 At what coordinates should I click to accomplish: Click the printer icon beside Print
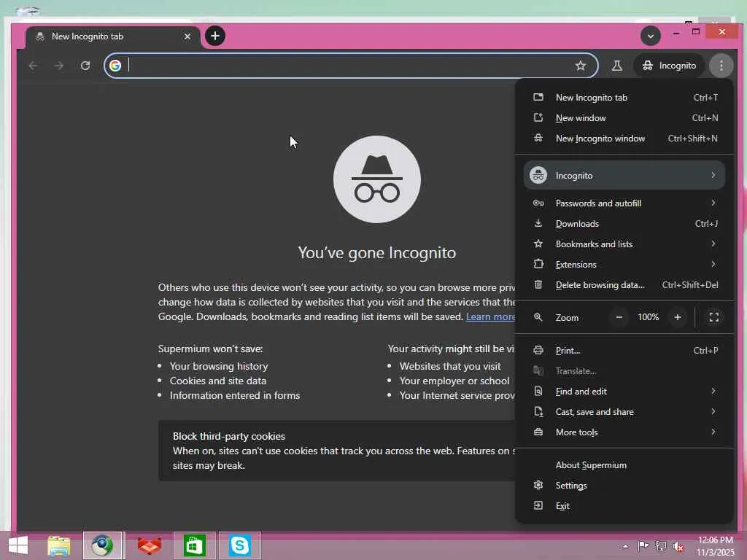538,351
